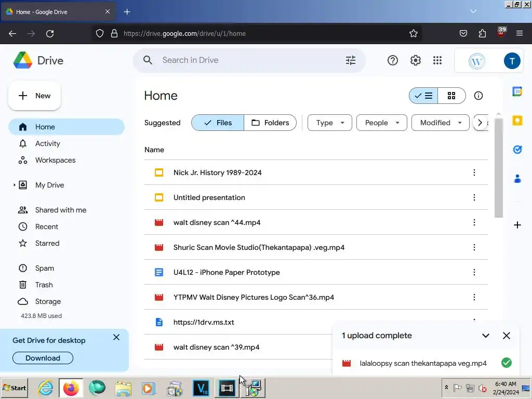Open Recent files list
Viewport: 532px width, 399px height.
[66, 227]
